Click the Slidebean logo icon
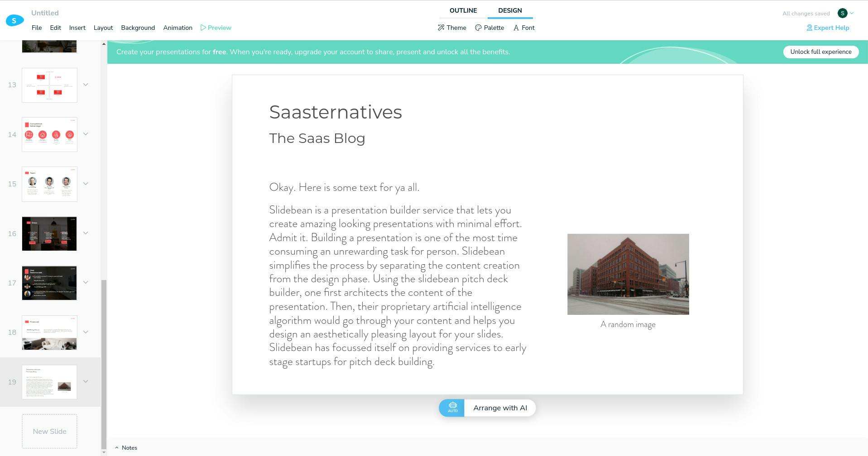 14,20
